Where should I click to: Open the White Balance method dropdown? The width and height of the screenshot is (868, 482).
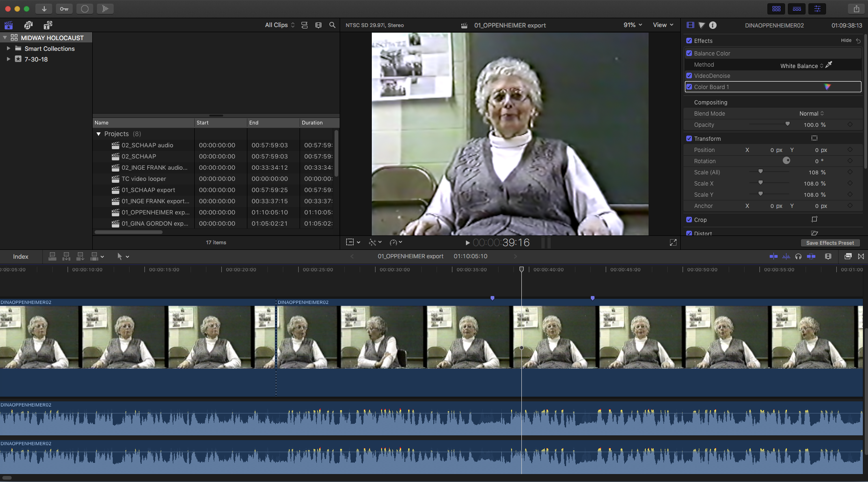(802, 66)
